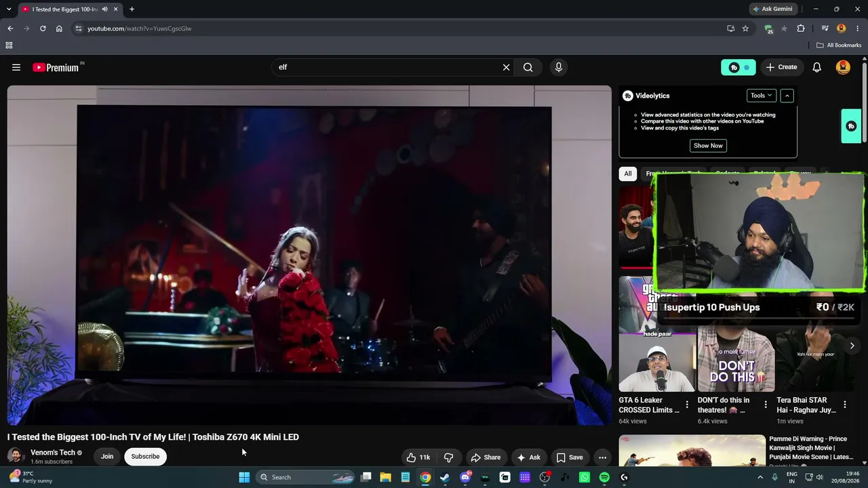The image size is (868, 488).
Task: Open YouTube notifications bell
Action: pyautogui.click(x=817, y=67)
